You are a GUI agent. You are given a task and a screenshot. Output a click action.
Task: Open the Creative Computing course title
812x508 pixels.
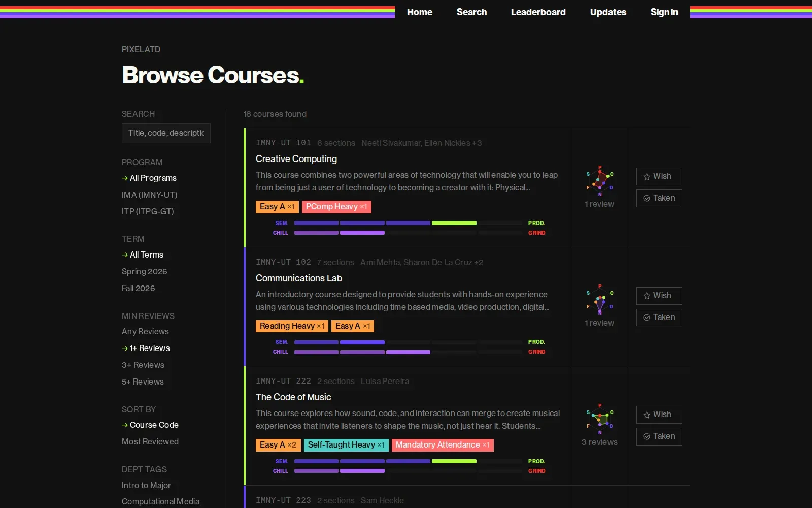[x=296, y=159]
